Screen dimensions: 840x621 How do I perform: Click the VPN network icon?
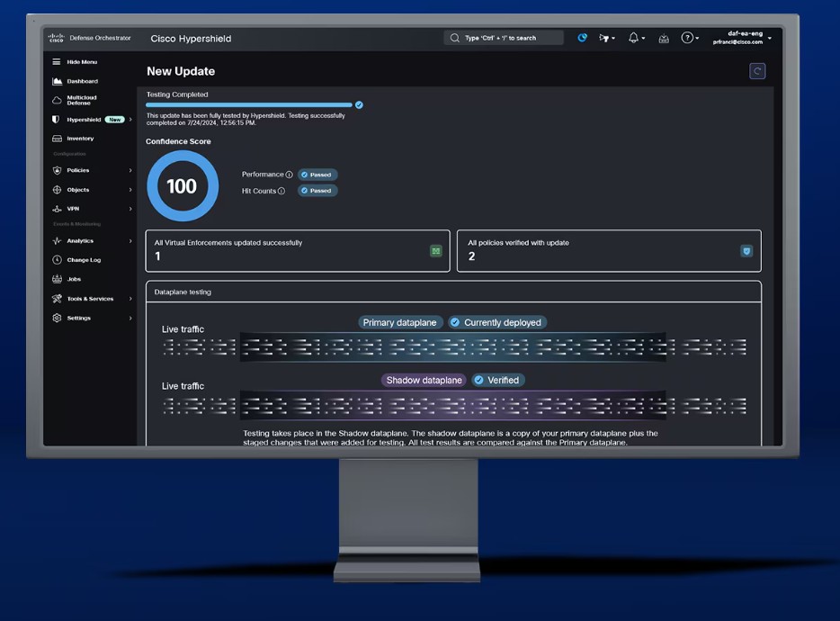tap(57, 209)
